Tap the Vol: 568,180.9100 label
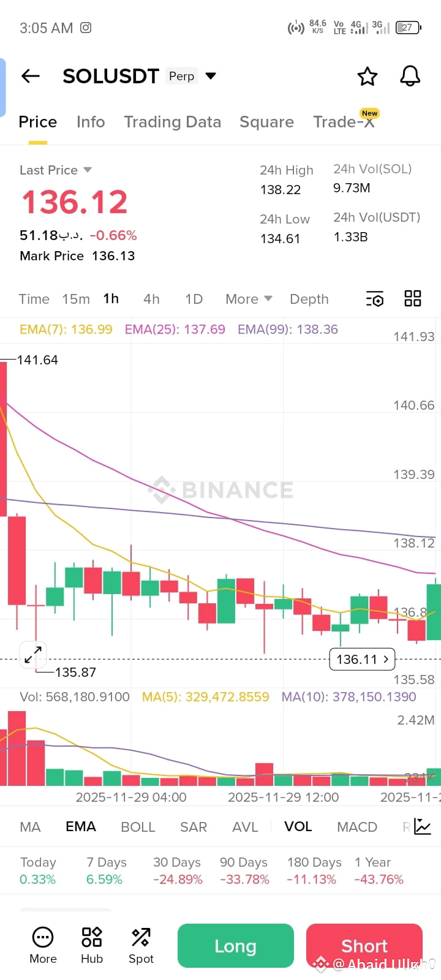Screen dimensions: 441x980 75,697
